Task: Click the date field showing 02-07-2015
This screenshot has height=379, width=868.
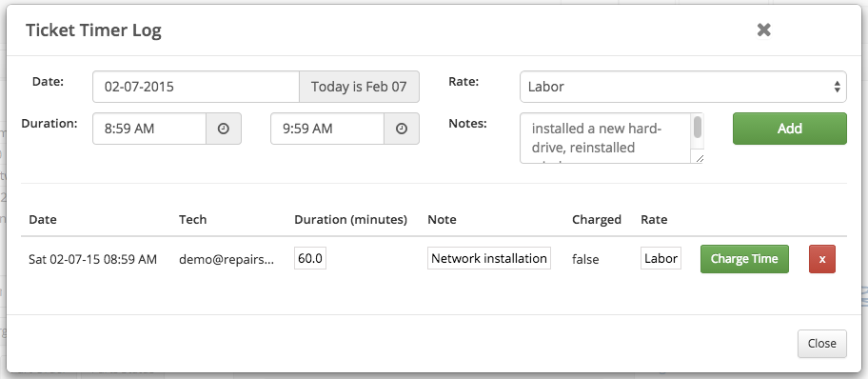Action: (x=196, y=87)
